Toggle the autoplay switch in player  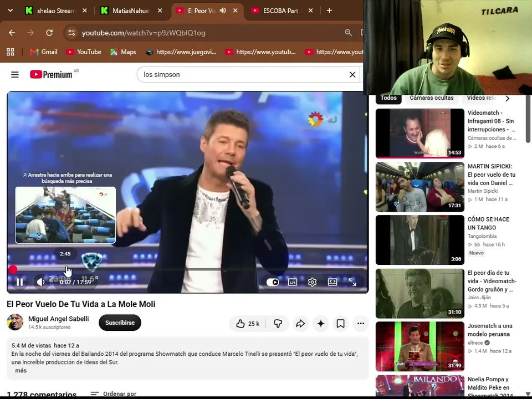273,282
